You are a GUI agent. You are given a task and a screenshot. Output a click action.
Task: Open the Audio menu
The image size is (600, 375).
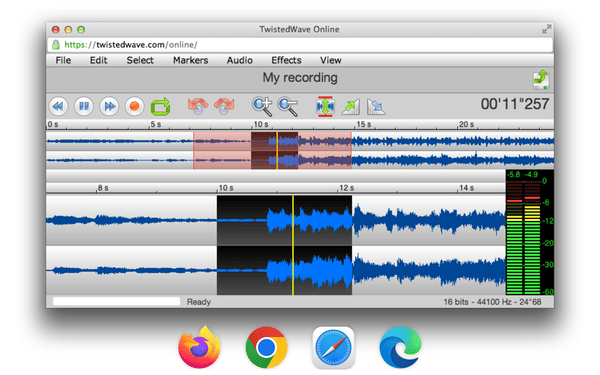coord(240,60)
